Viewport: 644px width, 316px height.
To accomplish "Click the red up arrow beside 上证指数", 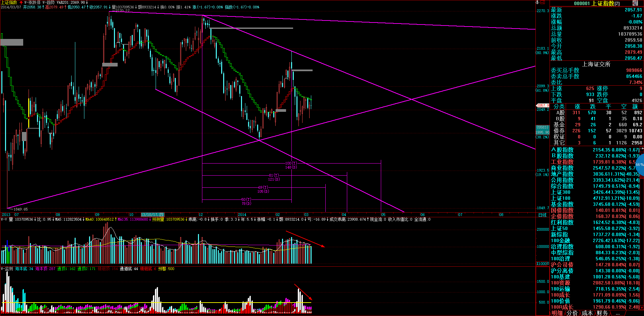I will pyautogui.click(x=21, y=2).
